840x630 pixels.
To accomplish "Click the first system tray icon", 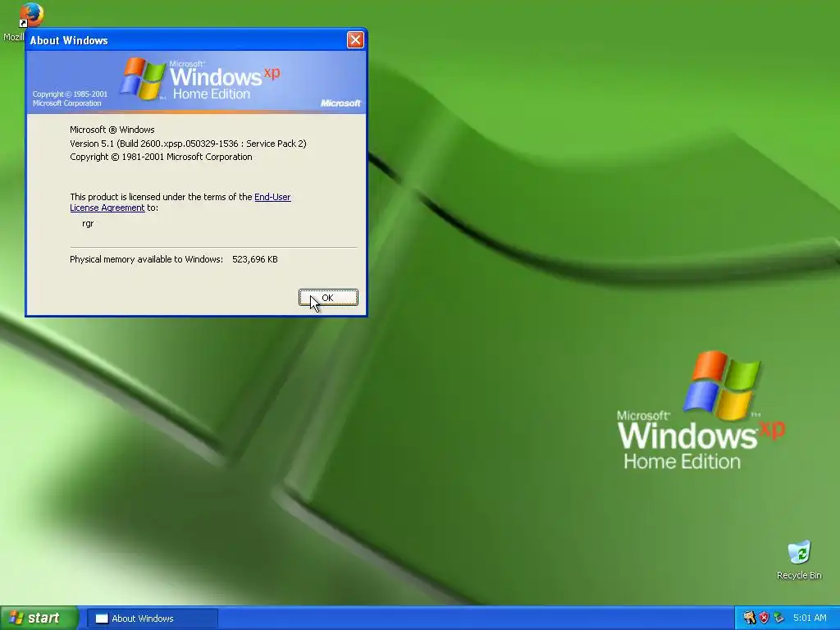I will coord(749,618).
